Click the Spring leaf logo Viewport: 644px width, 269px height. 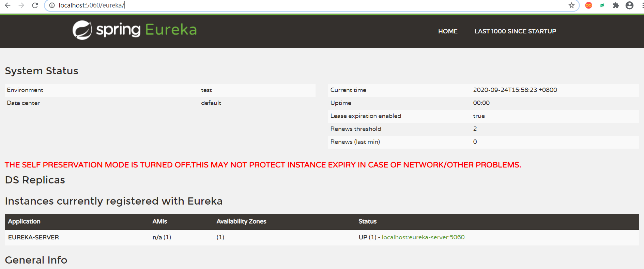pyautogui.click(x=82, y=30)
